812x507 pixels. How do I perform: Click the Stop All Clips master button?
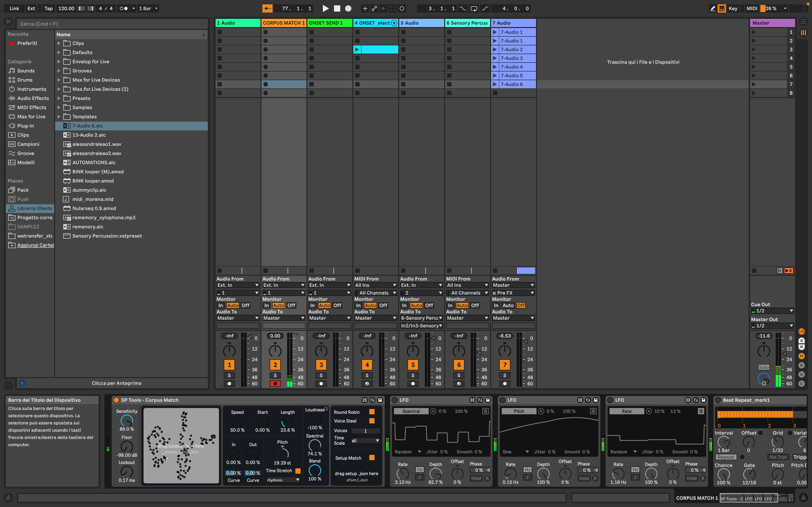[754, 271]
